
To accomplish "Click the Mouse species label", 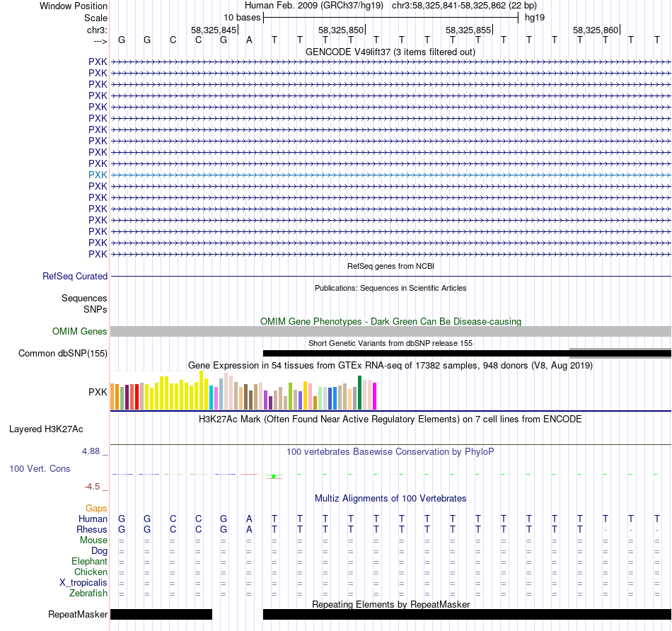I will [x=93, y=540].
